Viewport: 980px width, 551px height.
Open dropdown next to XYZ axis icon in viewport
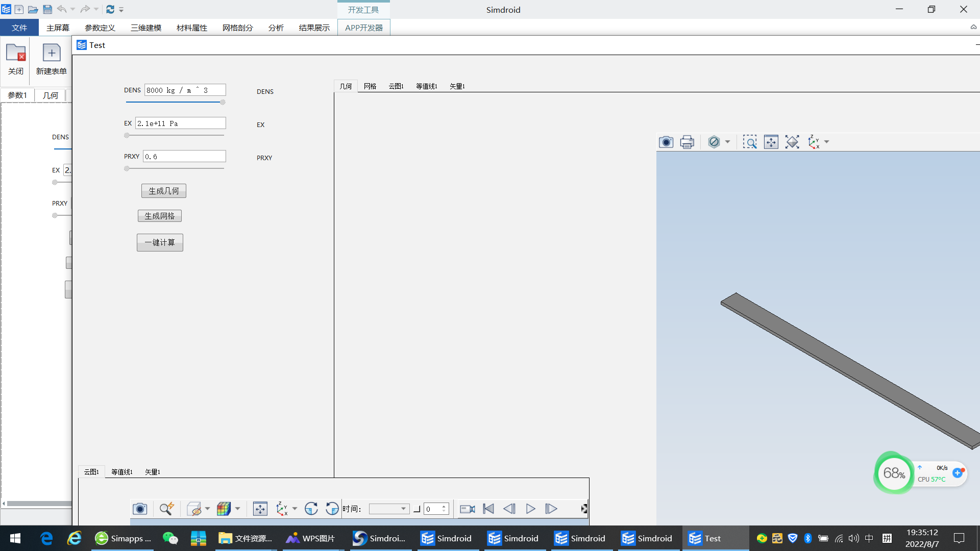click(827, 142)
